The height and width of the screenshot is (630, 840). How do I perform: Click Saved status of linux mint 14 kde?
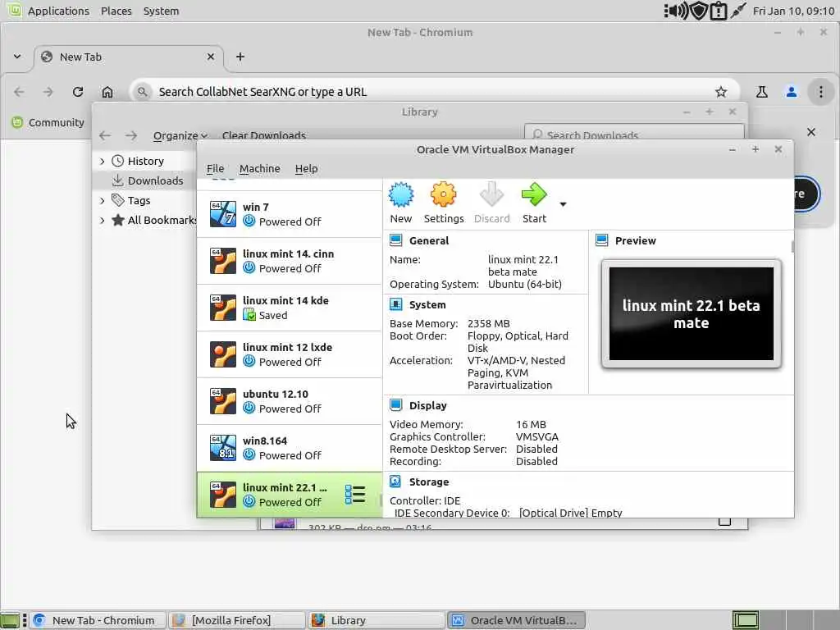click(x=273, y=316)
